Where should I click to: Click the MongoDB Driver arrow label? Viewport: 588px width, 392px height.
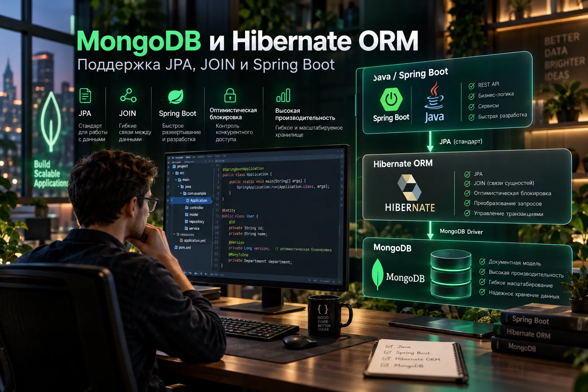coord(461,232)
